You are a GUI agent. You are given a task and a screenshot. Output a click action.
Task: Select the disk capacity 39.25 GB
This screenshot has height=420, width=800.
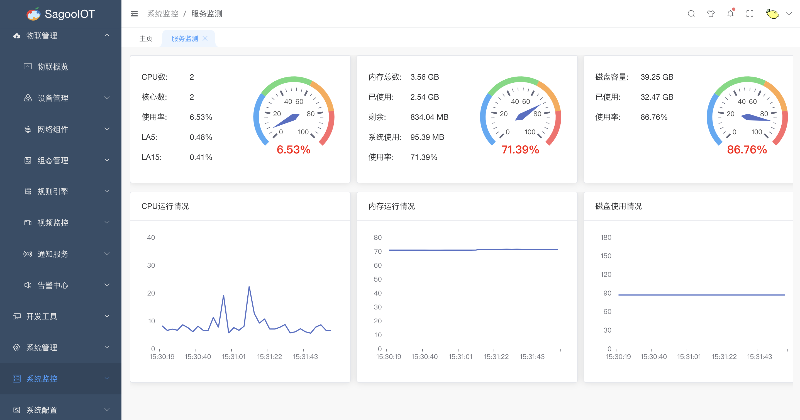point(657,77)
